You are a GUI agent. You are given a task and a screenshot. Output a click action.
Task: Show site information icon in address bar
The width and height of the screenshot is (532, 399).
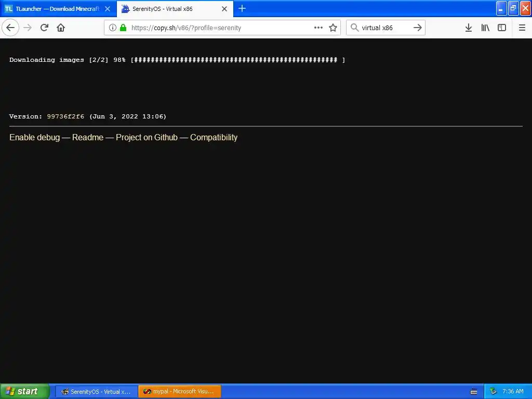(x=113, y=28)
